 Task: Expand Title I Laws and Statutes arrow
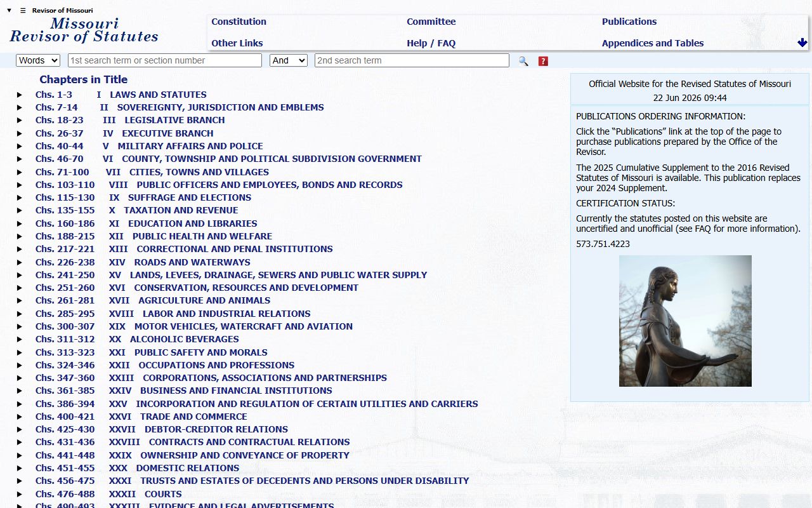click(20, 95)
